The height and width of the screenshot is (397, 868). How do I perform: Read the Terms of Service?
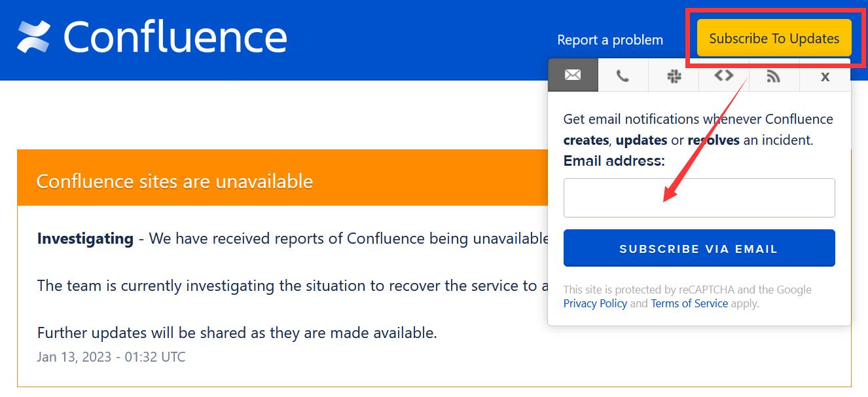coord(689,303)
